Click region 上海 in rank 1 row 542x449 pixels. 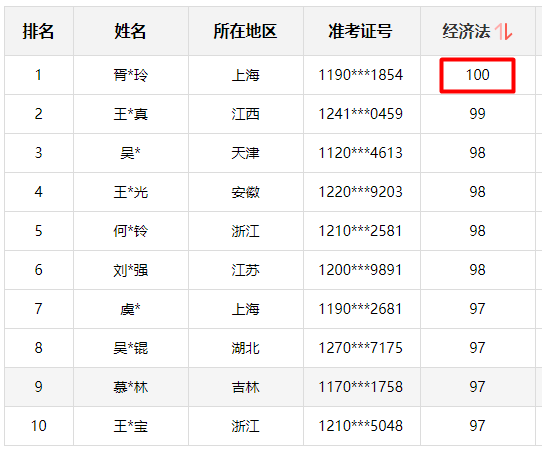point(245,75)
